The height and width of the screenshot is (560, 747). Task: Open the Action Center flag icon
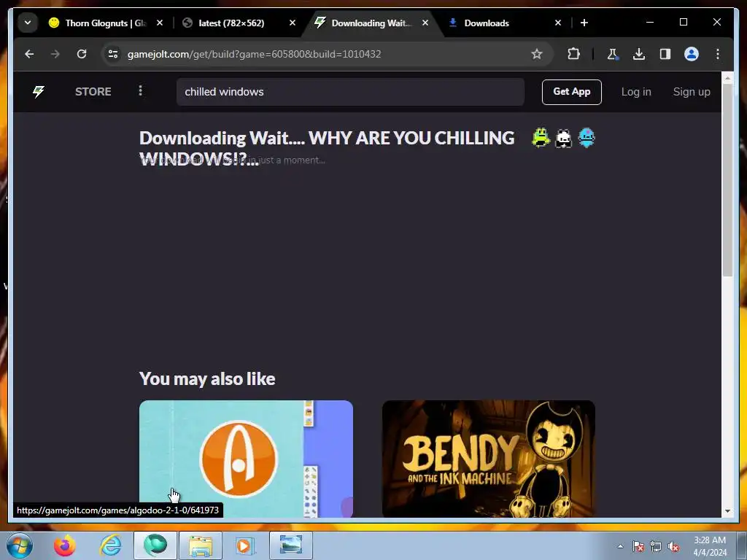(638, 546)
